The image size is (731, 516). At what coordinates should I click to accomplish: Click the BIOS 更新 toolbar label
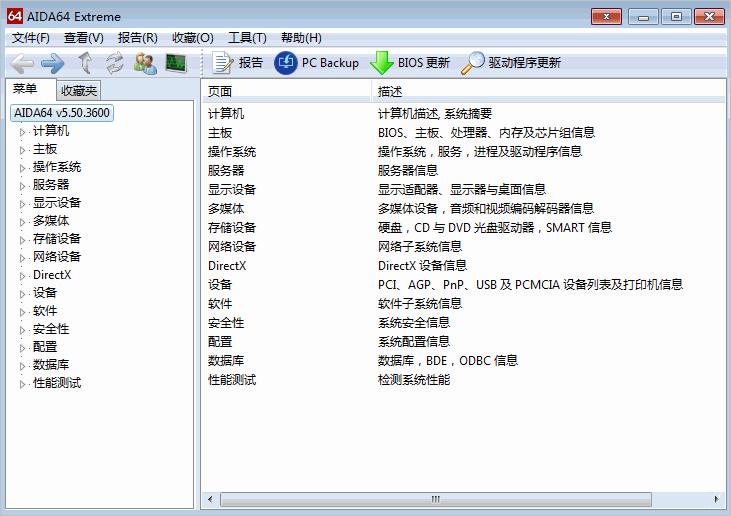pos(424,63)
